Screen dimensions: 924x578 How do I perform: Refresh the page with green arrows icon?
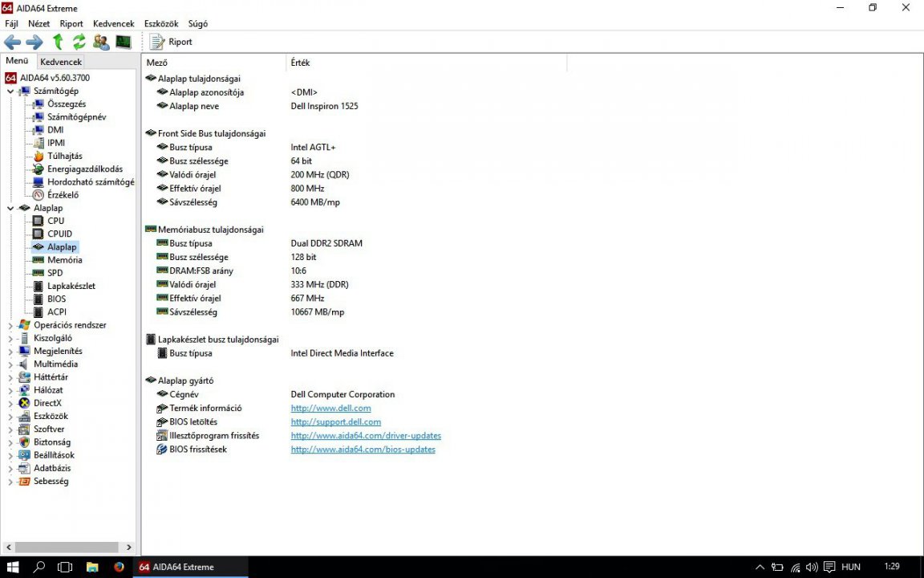click(79, 42)
